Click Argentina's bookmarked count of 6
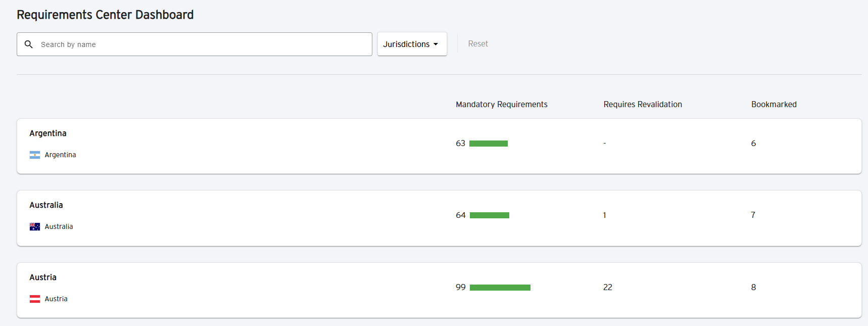The width and height of the screenshot is (868, 326). 753,144
